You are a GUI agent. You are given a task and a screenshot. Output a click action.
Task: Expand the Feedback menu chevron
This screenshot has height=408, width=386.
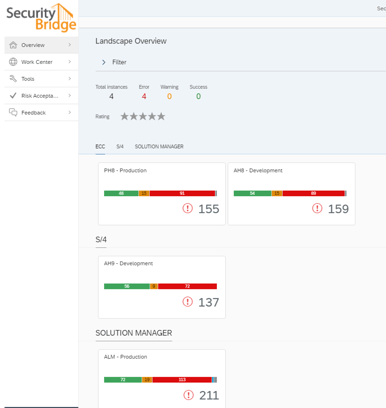pos(70,112)
